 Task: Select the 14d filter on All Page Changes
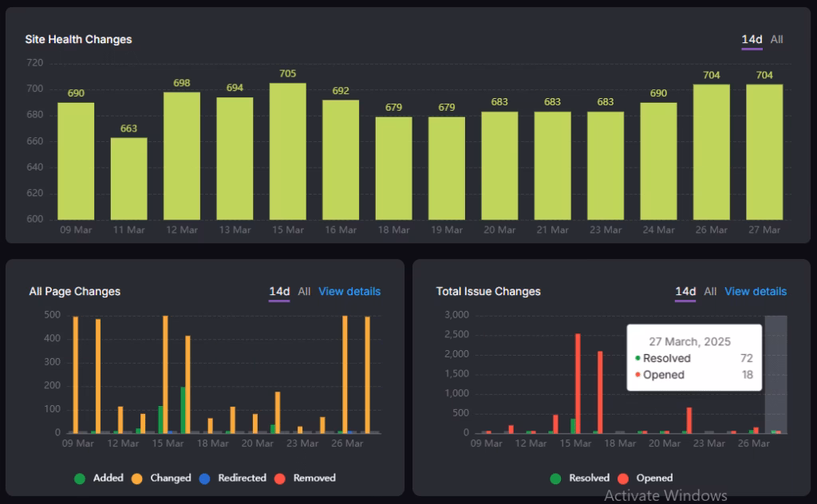tap(278, 292)
